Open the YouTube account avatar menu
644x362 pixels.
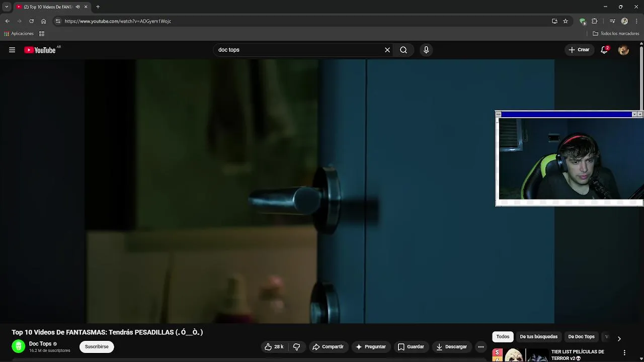(x=623, y=50)
